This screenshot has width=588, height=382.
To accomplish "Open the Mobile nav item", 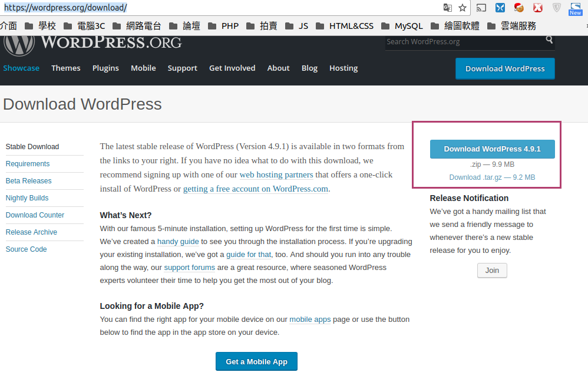I will click(143, 68).
